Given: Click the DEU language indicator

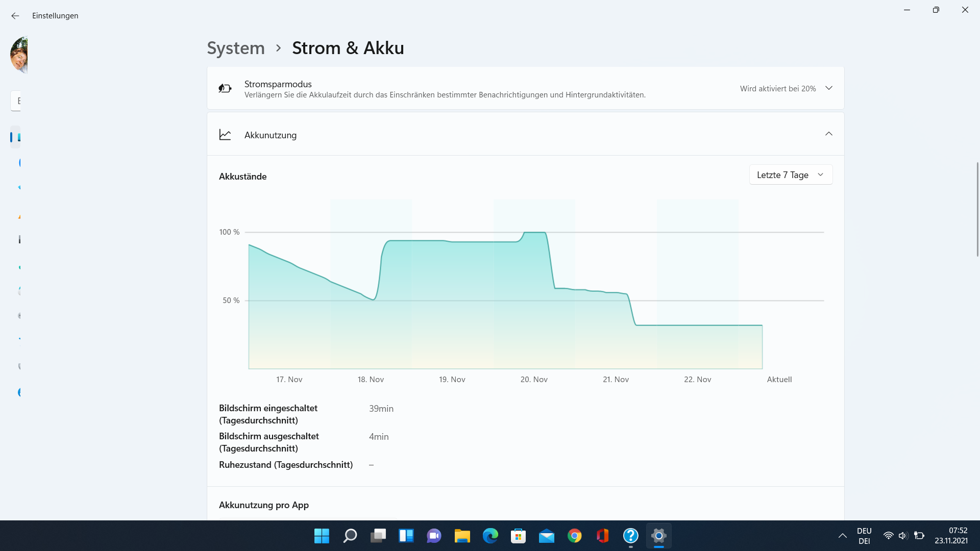Looking at the screenshot, I should tap(864, 536).
